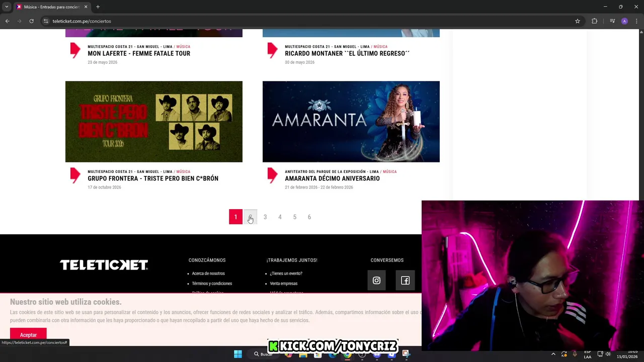Viewport: 644px width, 362px height.
Task: Click the red tag icon beside Ricardo Montaner
Action: (x=272, y=50)
